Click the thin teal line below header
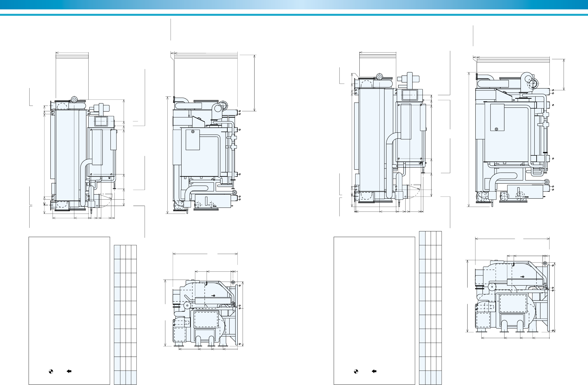Screen dimensions: 588x385 tap(294, 15)
